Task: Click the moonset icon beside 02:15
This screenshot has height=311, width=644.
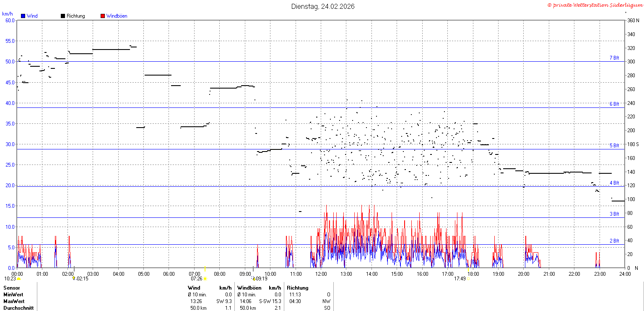Action: click(x=74, y=278)
